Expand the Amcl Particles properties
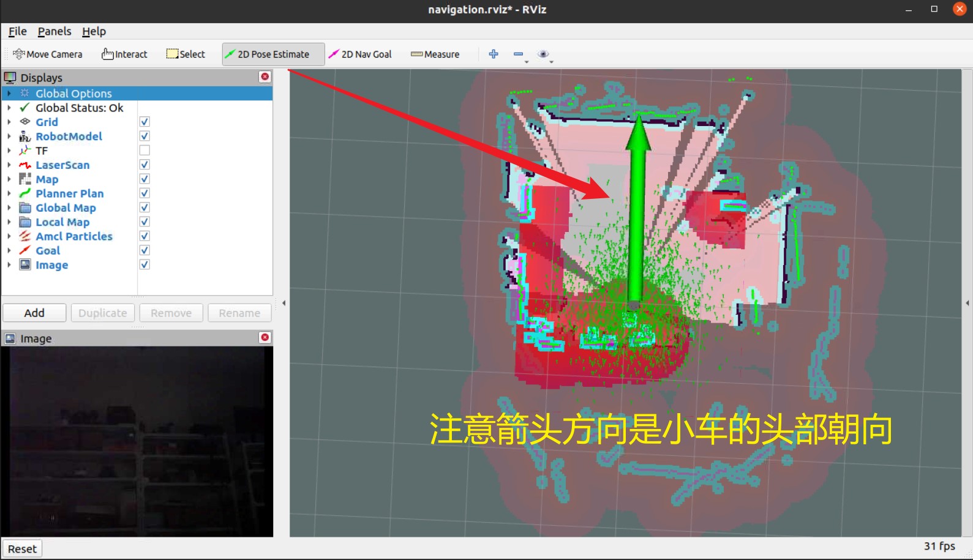 9,236
